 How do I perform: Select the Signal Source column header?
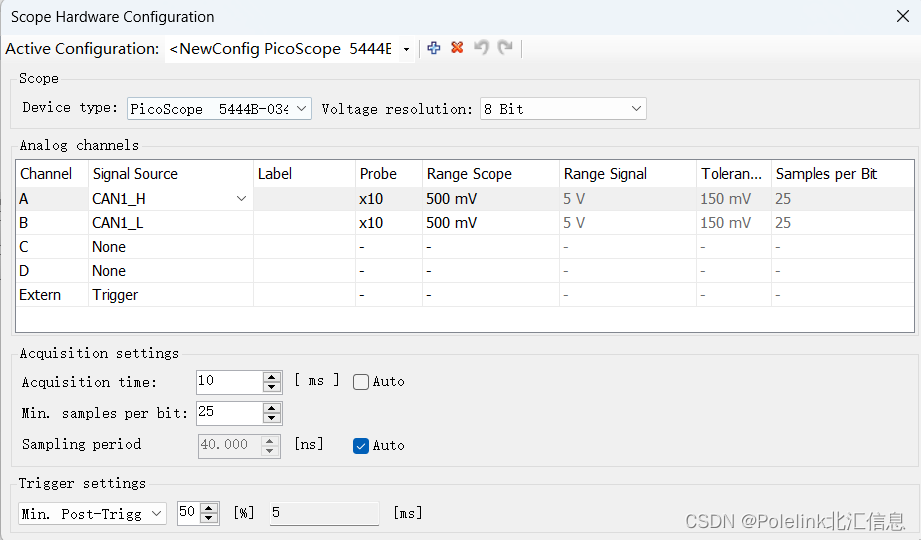[171, 174]
